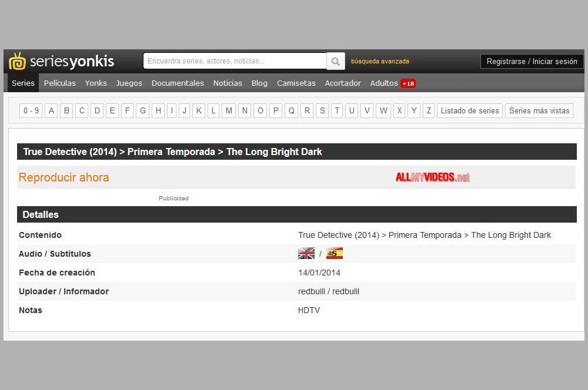Filter series by letter G

tap(143, 110)
